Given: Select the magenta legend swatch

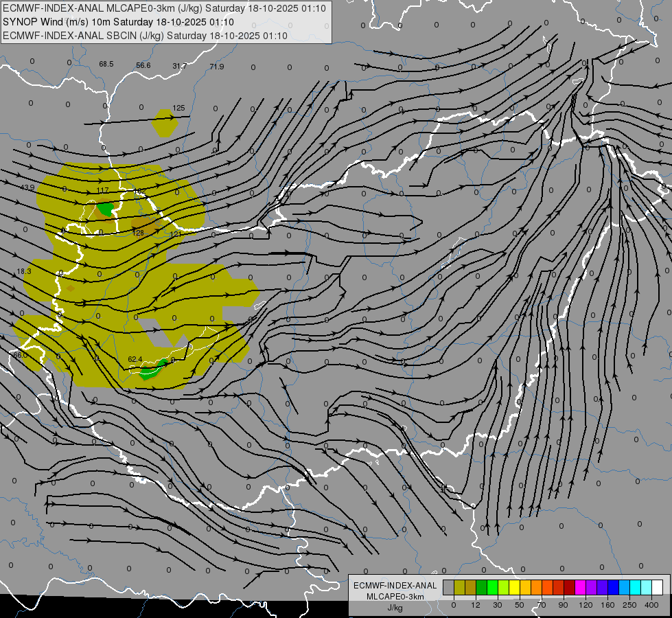Looking at the screenshot, I should coord(580,588).
